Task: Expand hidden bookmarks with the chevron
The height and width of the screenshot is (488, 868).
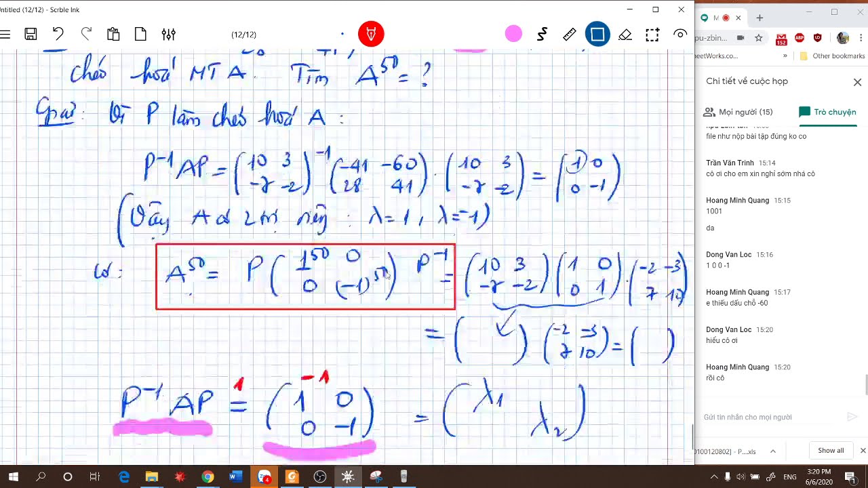Action: pyautogui.click(x=785, y=56)
